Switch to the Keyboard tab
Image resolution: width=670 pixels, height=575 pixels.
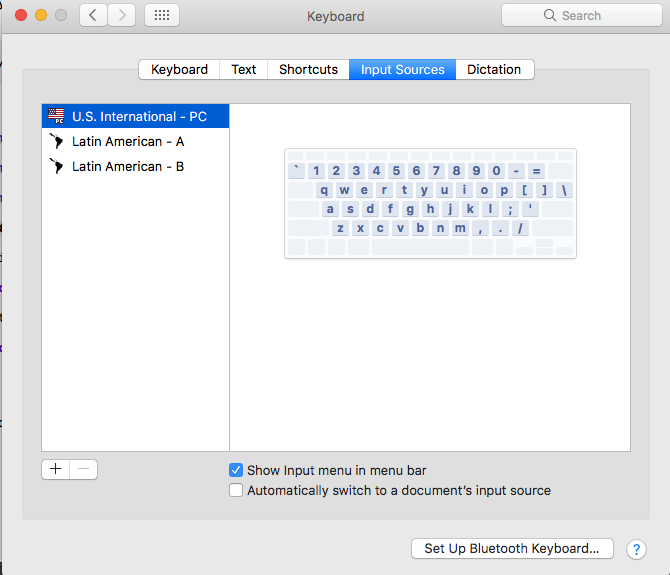coord(179,69)
